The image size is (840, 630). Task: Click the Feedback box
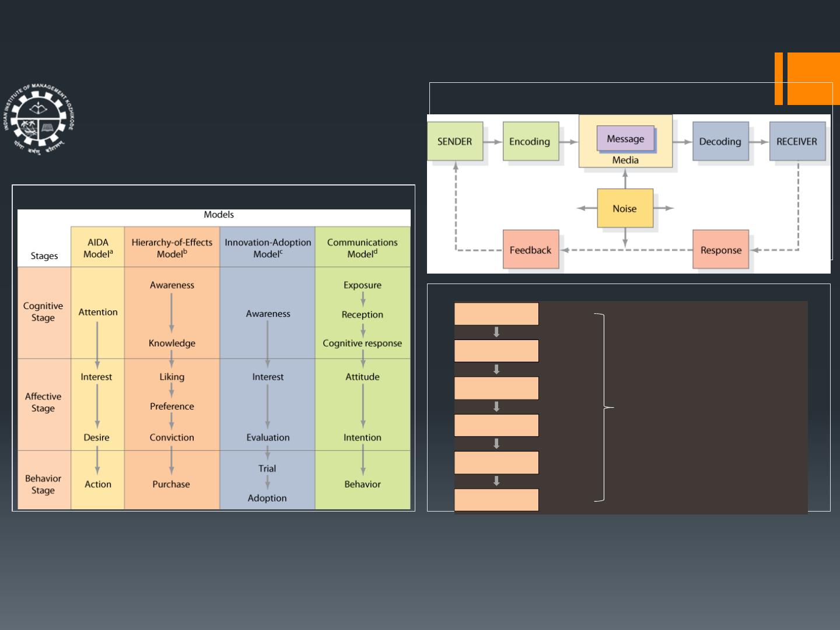coord(531,250)
